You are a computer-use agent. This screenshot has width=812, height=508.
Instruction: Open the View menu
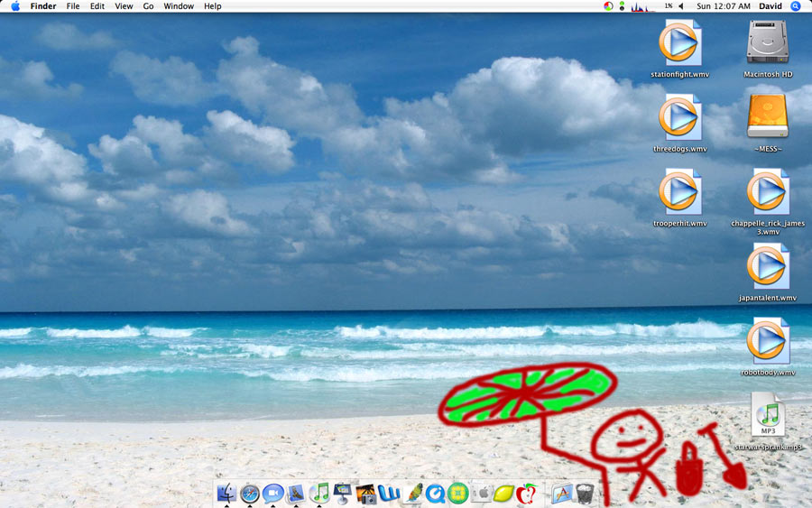tap(124, 6)
